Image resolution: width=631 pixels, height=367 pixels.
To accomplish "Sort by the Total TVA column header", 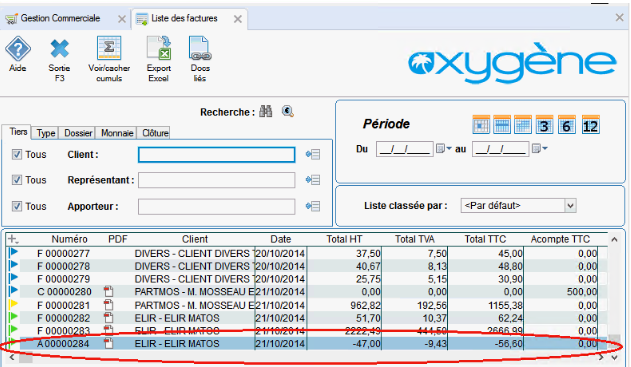I will (414, 239).
